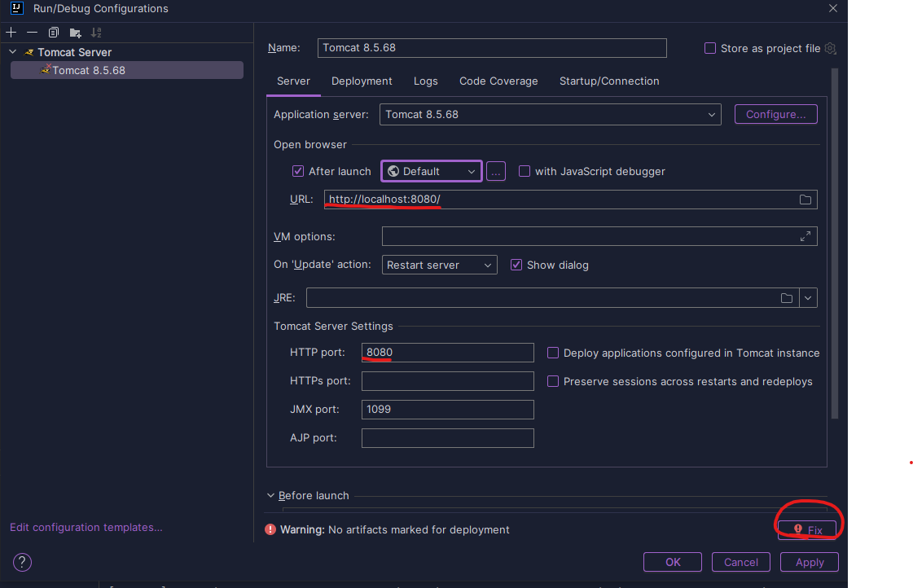913x588 pixels.
Task: Switch to the Logs tab
Action: point(426,81)
